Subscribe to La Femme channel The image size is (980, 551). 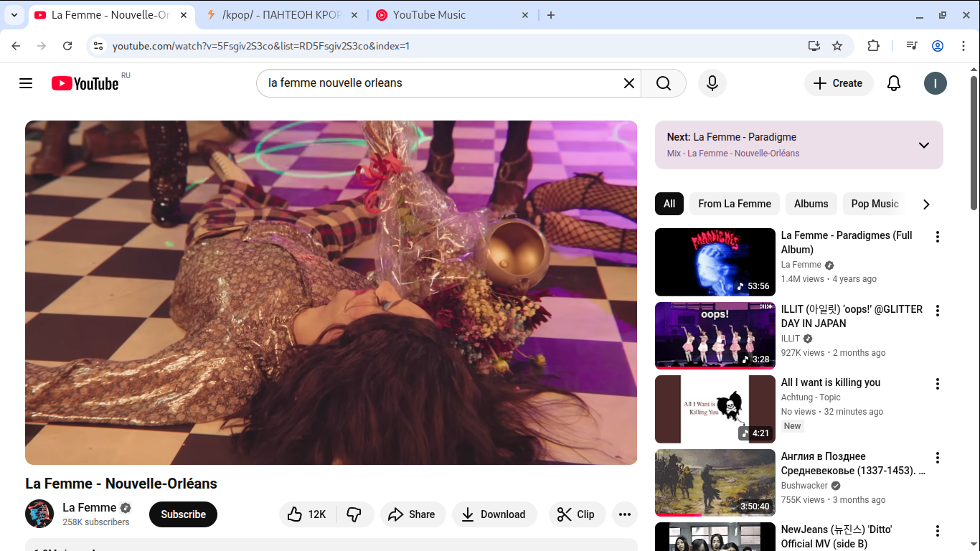coord(183,514)
